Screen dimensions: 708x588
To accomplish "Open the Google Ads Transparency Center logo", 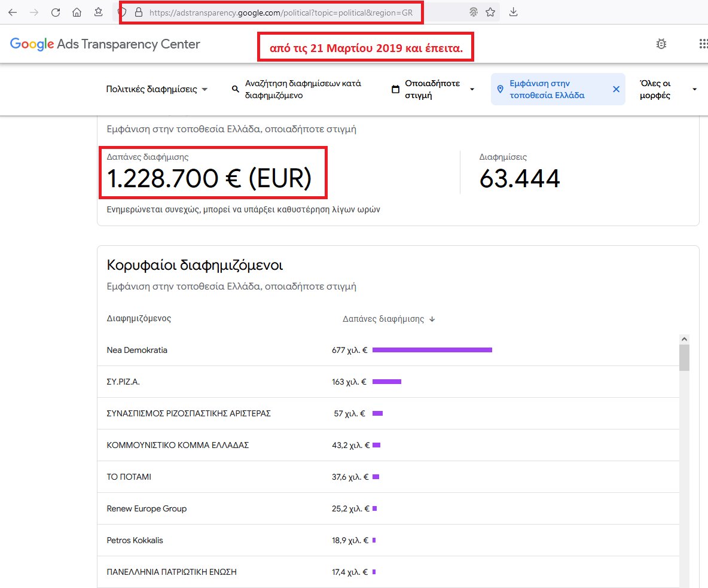I will (105, 44).
